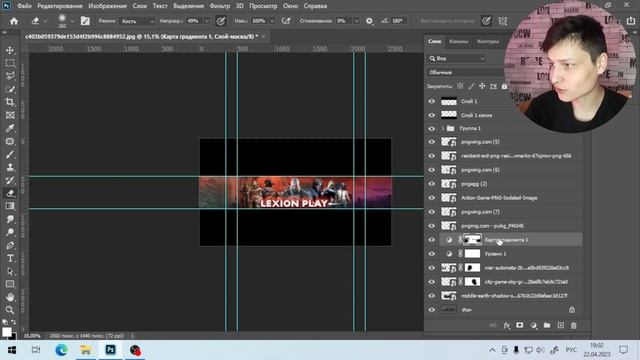
Task: Open Microsoft Edge from the taskbar
Action: coord(61,350)
